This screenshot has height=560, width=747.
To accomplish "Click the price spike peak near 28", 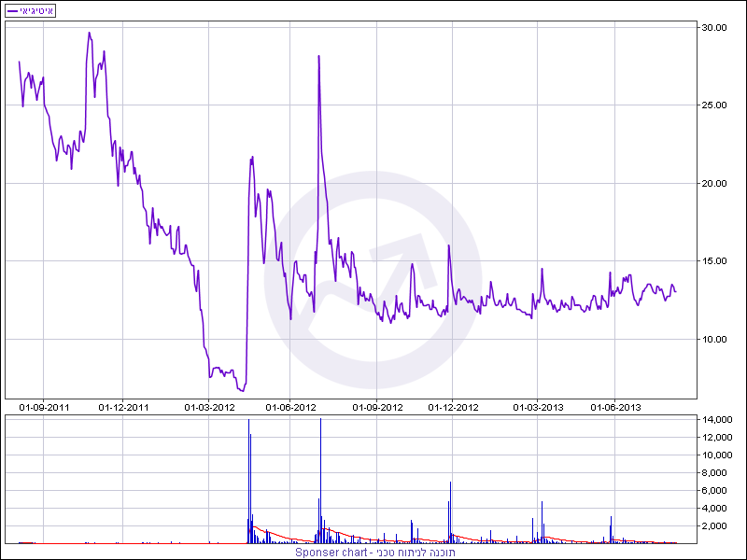I will [x=319, y=57].
